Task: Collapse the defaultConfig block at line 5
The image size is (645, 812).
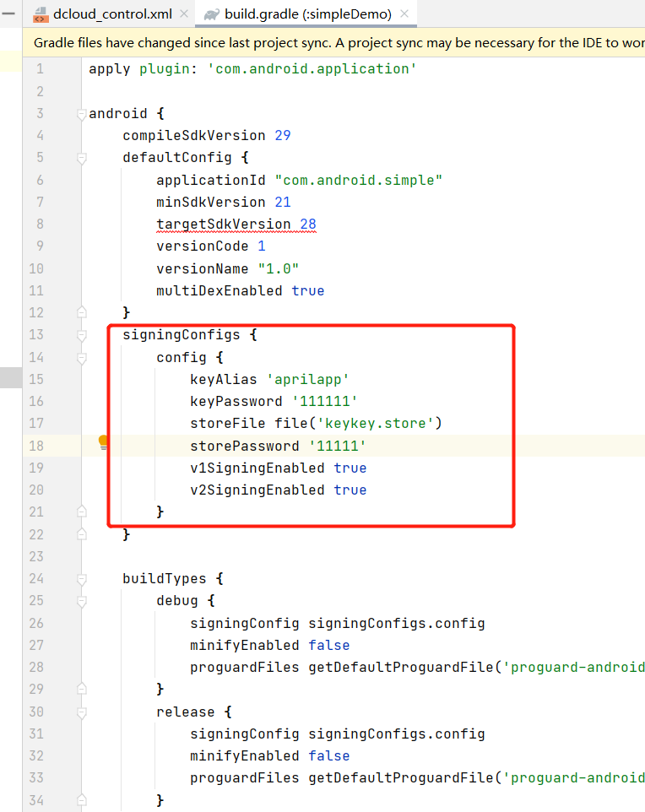Action: tap(81, 158)
